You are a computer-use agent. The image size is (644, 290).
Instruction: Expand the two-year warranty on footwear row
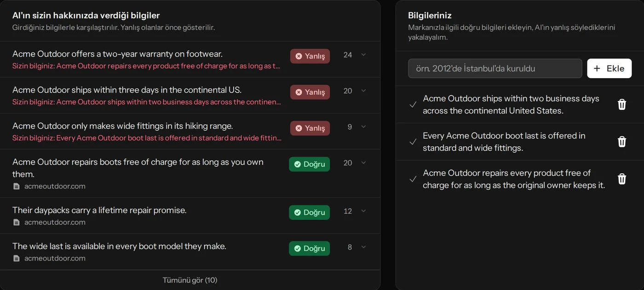click(x=363, y=55)
